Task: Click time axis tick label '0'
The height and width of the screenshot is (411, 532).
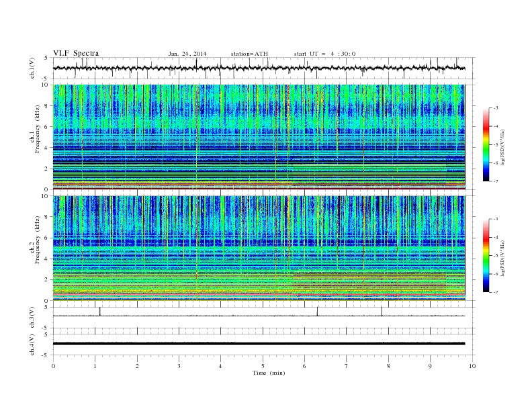Action: [x=53, y=366]
